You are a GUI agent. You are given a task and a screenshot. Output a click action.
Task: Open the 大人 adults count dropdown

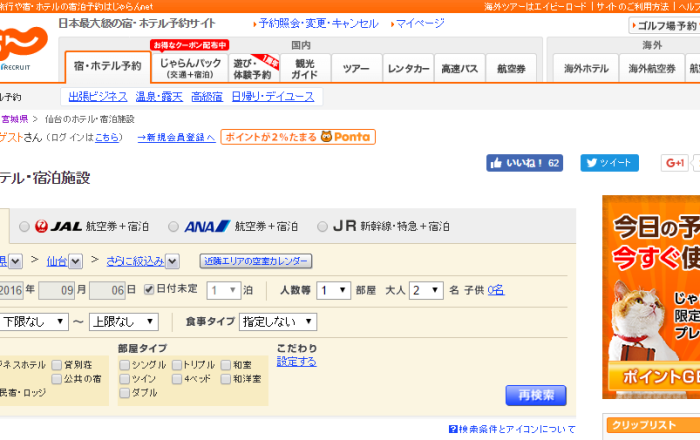click(426, 291)
